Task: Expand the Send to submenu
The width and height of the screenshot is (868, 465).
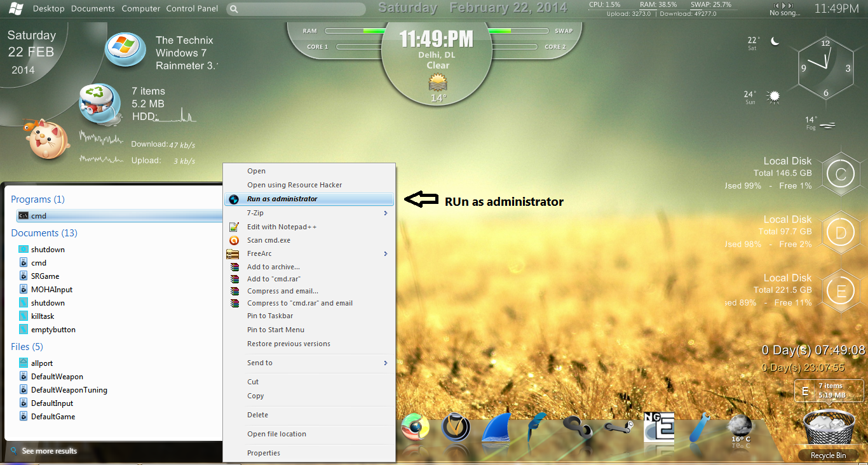Action: 309,363
